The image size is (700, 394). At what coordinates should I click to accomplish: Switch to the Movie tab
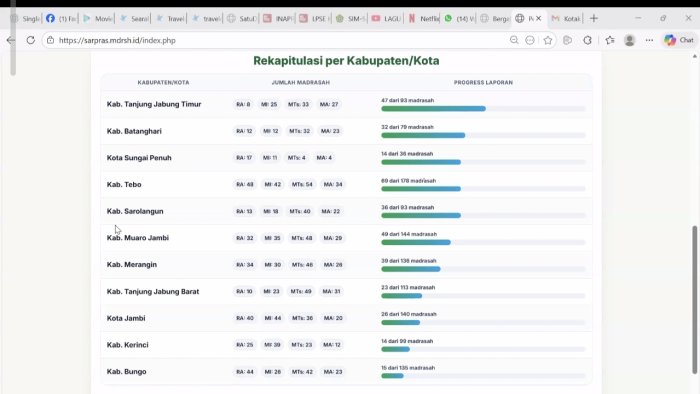click(97, 18)
